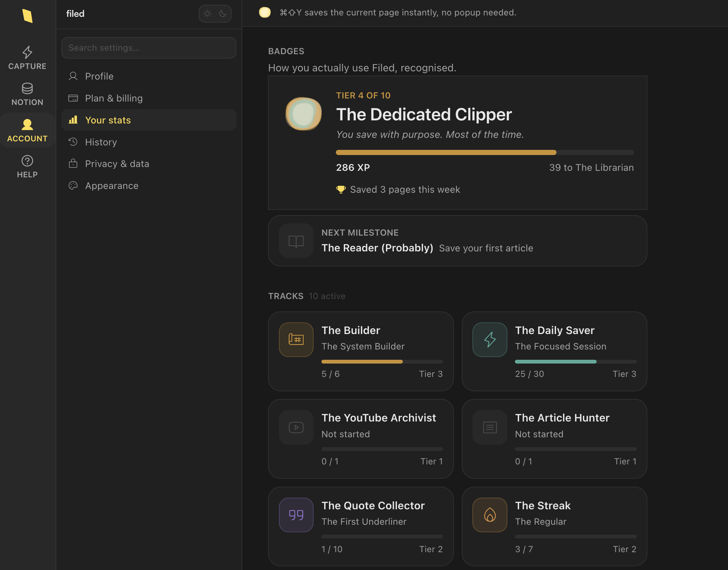This screenshot has width=728, height=570.
Task: Click The Builder progress bar
Action: (x=382, y=361)
